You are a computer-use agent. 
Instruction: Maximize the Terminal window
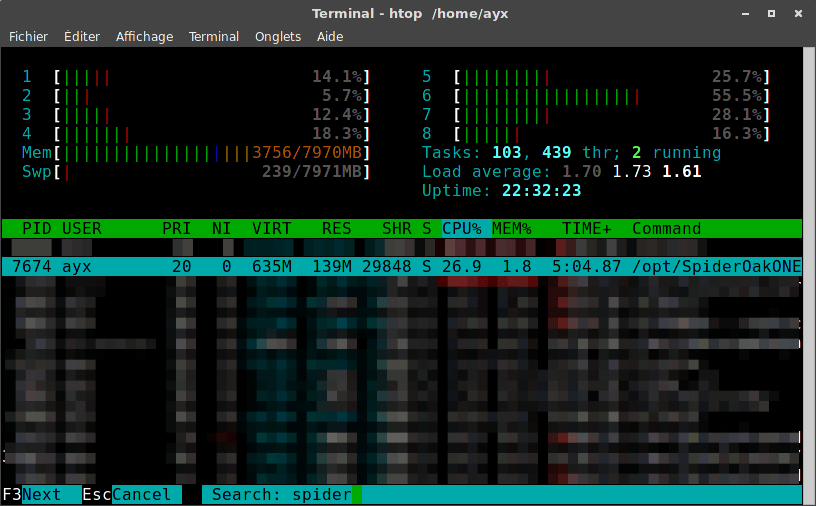click(772, 14)
